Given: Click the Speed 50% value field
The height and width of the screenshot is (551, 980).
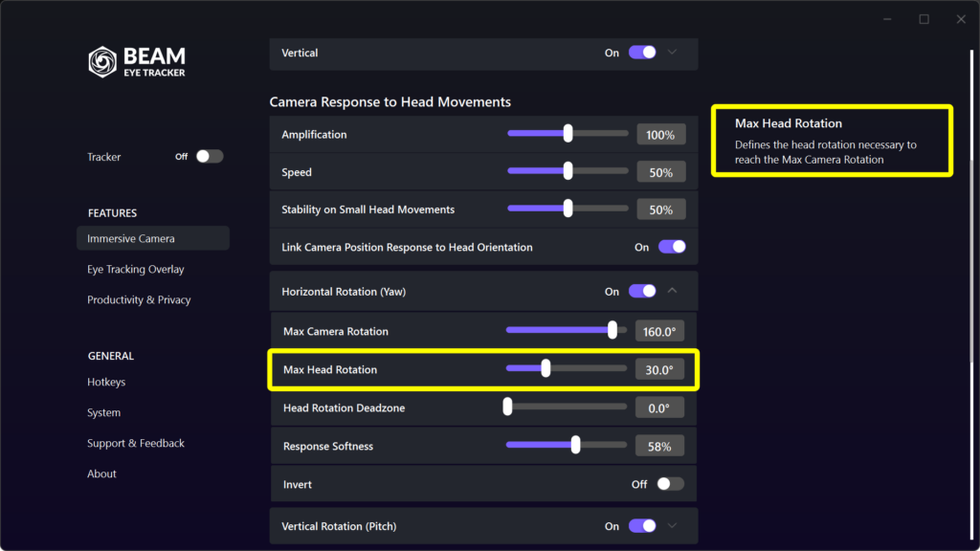Looking at the screenshot, I should pyautogui.click(x=660, y=172).
